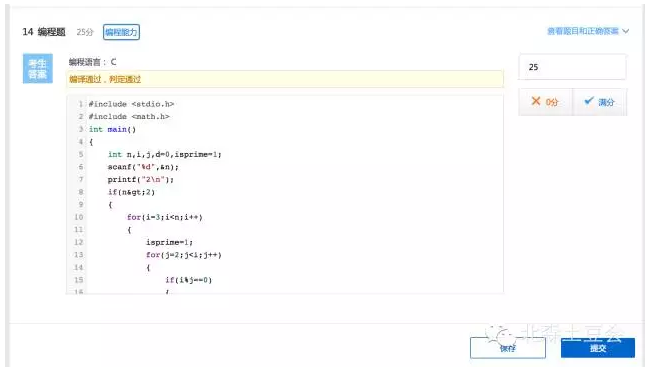Click code line int main()

(x=112, y=129)
